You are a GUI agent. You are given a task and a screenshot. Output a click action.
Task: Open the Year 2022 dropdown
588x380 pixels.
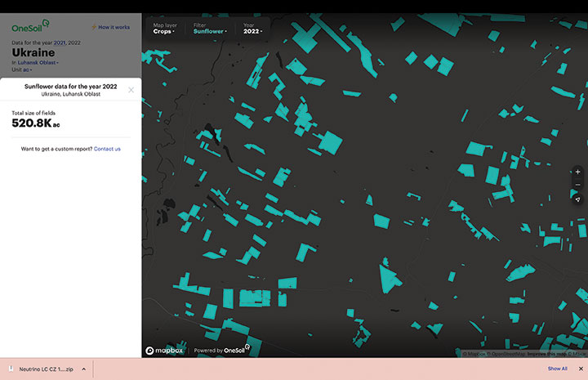(x=254, y=29)
